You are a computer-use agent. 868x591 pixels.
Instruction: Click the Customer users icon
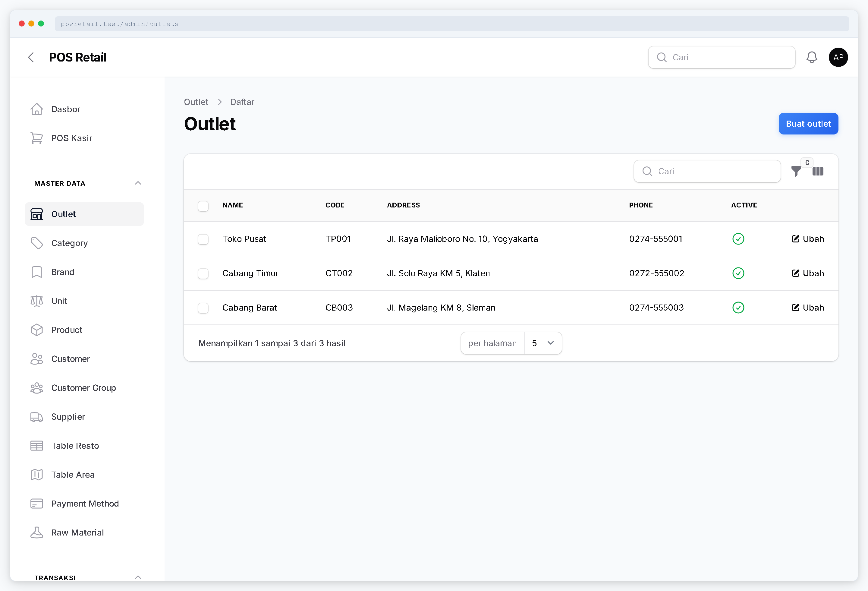36,359
